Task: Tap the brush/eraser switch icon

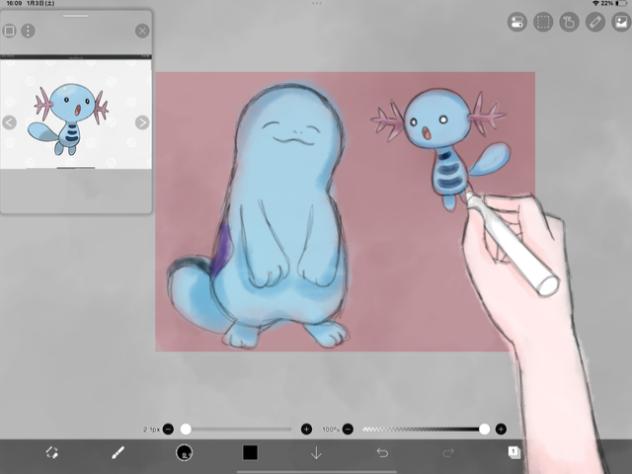Action: coord(52,453)
